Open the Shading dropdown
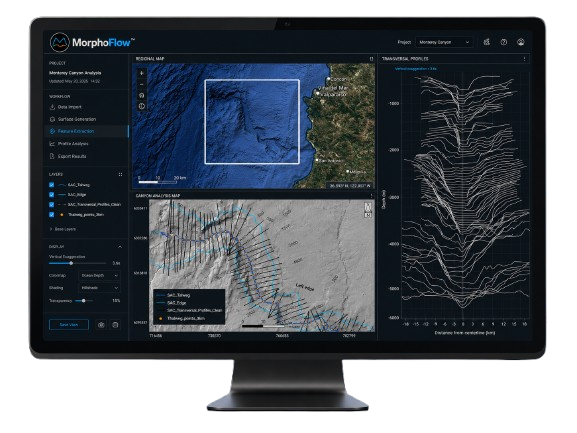Viewport: 577px width, 433px height. pos(99,288)
